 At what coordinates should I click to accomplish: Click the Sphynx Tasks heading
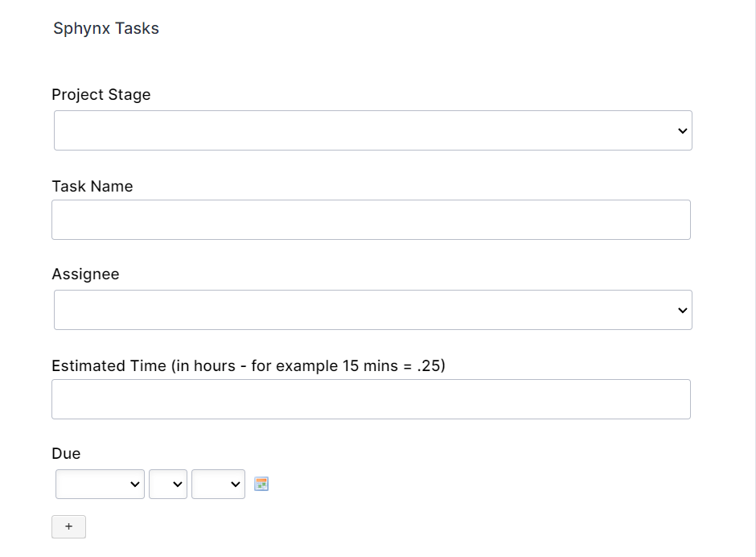[106, 29]
